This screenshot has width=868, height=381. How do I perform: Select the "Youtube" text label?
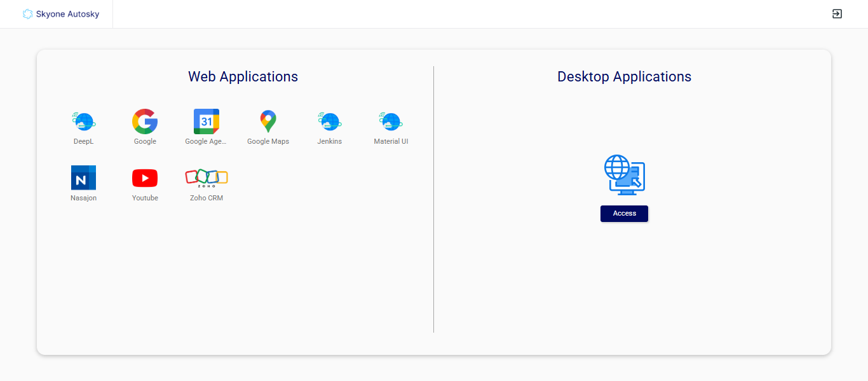coord(145,198)
